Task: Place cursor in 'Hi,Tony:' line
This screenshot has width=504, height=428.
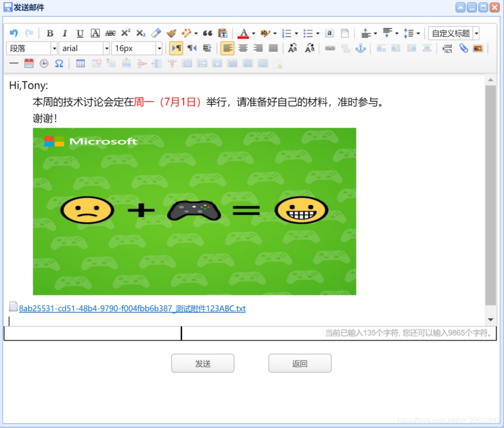Action: 29,85
